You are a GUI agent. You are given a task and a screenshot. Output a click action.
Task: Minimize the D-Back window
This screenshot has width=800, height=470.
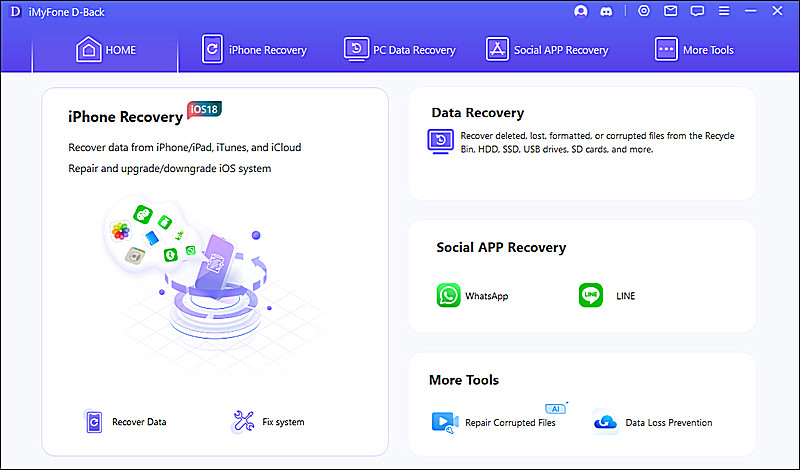(751, 11)
